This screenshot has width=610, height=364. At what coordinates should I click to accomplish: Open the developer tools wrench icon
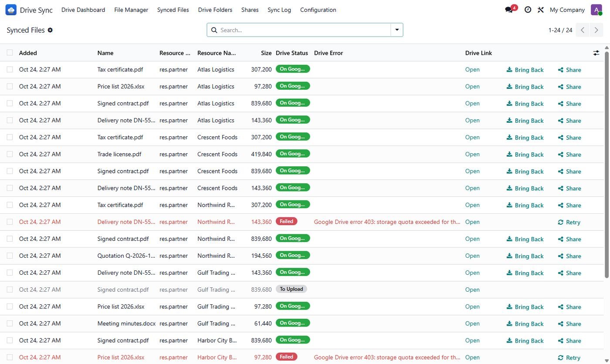[541, 10]
